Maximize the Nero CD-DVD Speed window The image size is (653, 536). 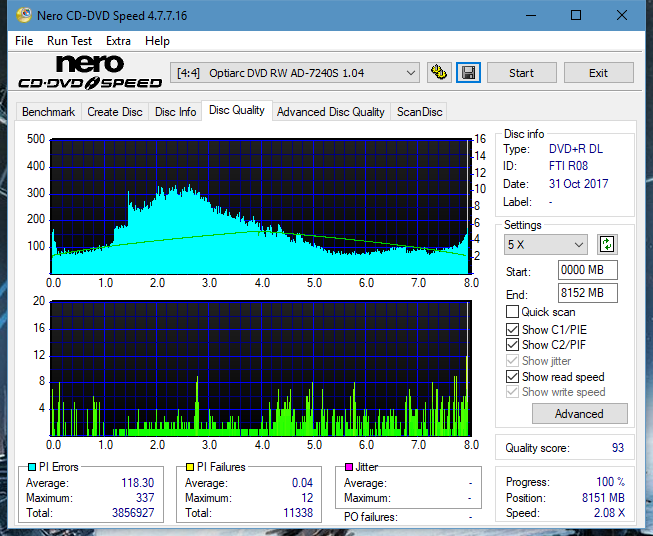click(x=576, y=15)
